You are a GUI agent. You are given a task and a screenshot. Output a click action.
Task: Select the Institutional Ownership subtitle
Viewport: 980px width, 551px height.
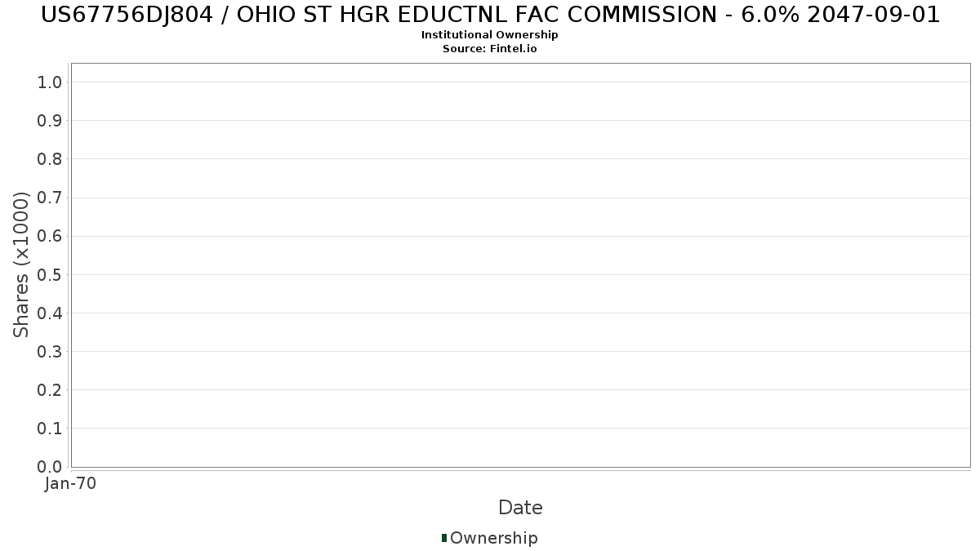490,35
